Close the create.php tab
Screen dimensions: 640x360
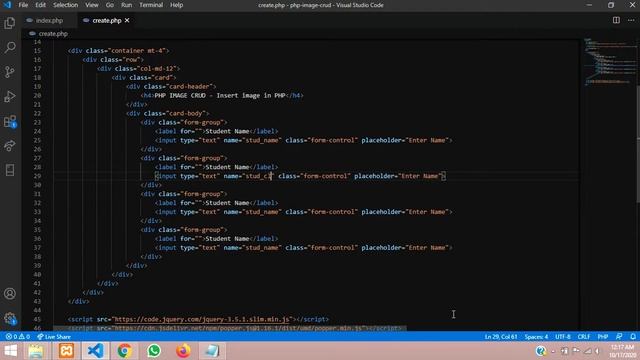click(x=127, y=20)
